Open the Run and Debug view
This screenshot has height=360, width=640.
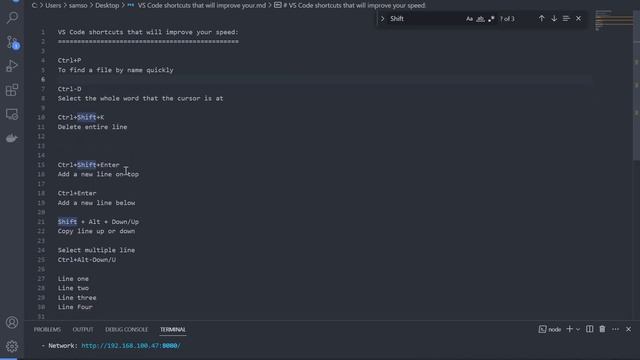12,66
